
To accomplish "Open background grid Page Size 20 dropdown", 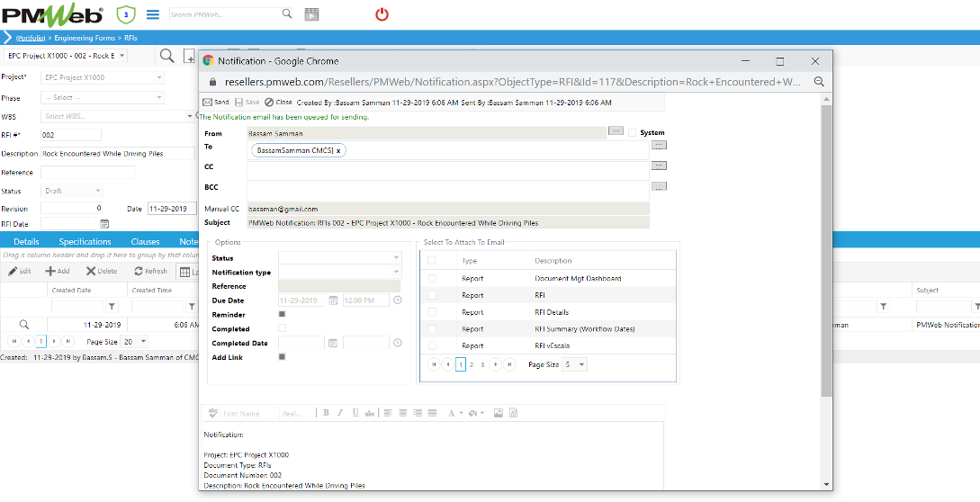I will coord(144,341).
